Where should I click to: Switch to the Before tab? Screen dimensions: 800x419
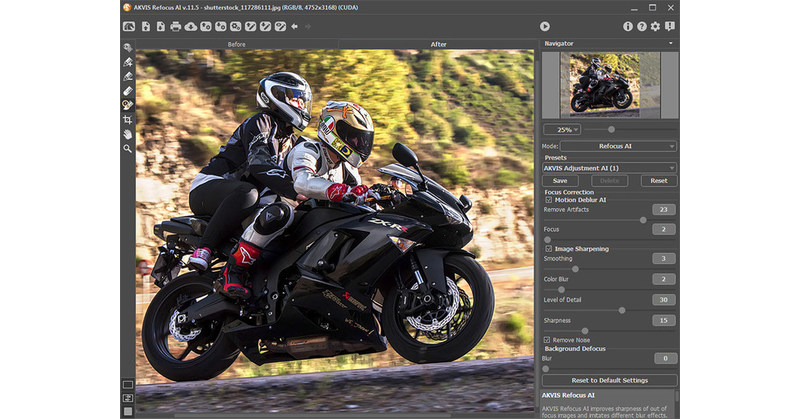[x=236, y=45]
